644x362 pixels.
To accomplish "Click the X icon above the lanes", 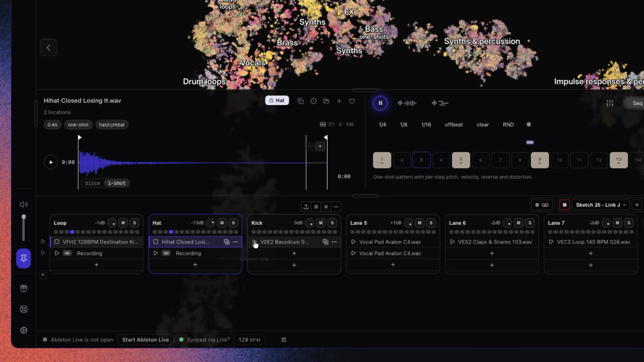I will 326,207.
